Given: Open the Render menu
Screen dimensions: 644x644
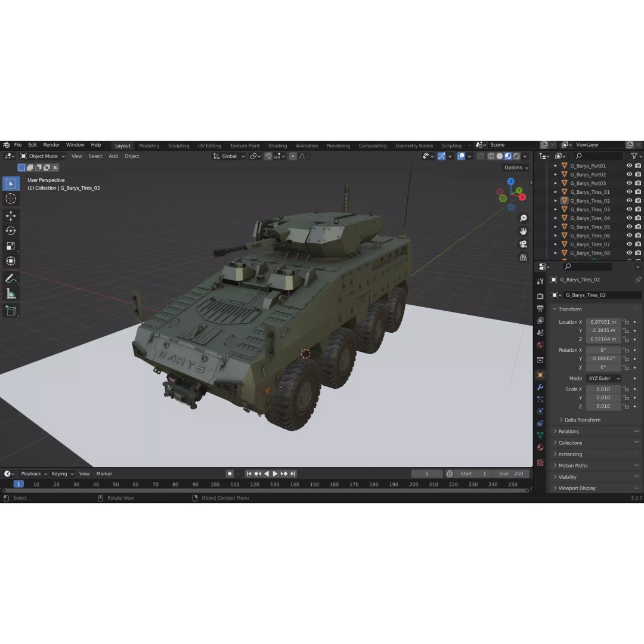Looking at the screenshot, I should pos(51,145).
